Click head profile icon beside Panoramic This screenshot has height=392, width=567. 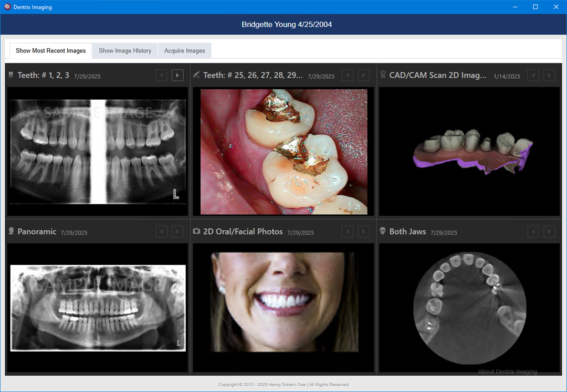coord(11,231)
